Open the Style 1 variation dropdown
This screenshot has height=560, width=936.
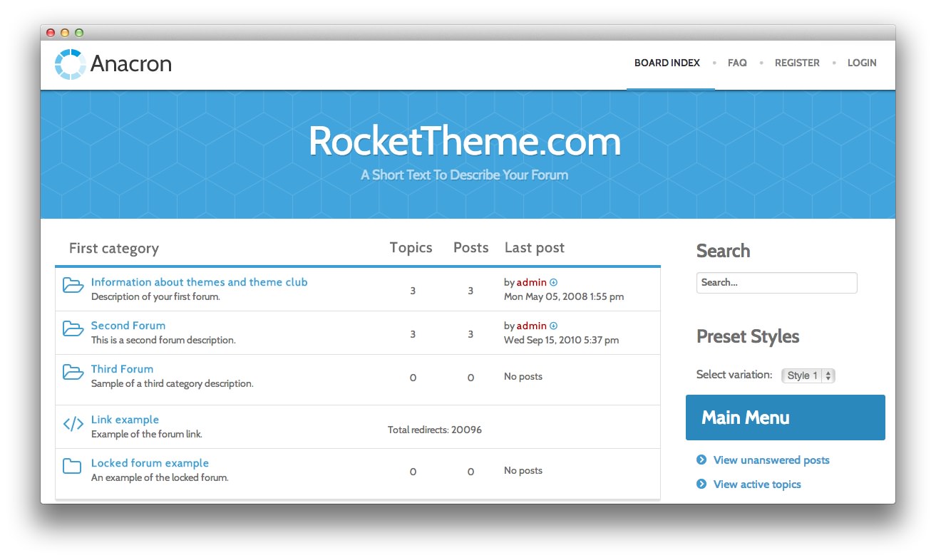[x=808, y=375]
